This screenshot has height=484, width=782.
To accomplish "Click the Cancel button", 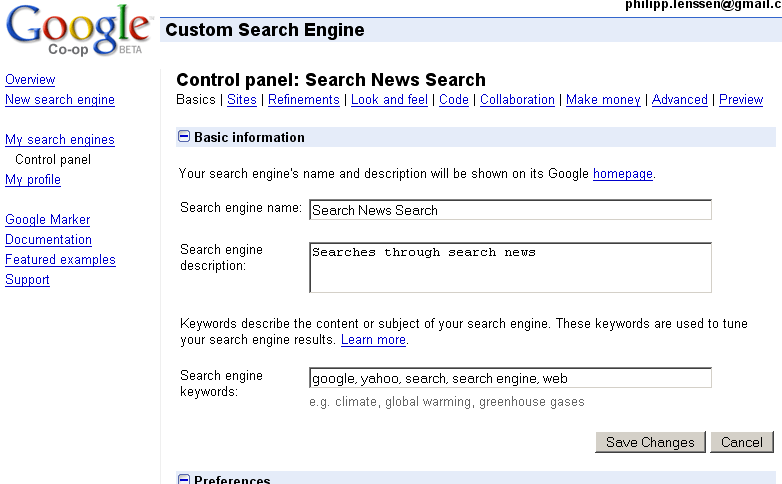I will pos(742,442).
